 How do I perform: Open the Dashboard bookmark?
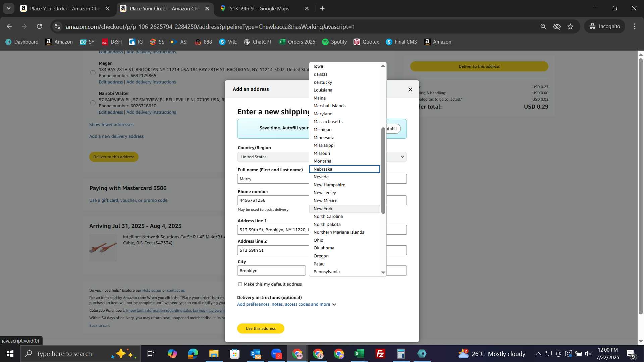click(22, 42)
